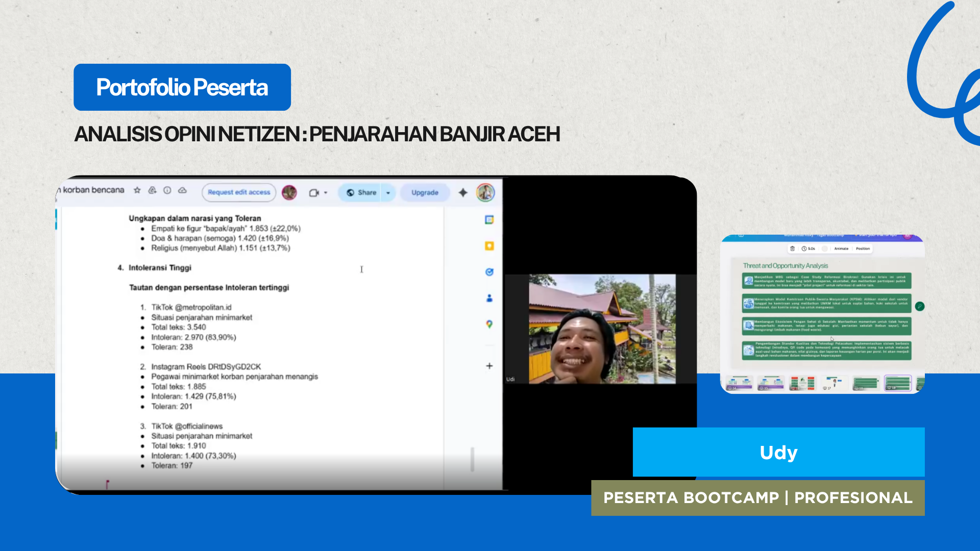Click the magnifier icon in first green box

(748, 281)
